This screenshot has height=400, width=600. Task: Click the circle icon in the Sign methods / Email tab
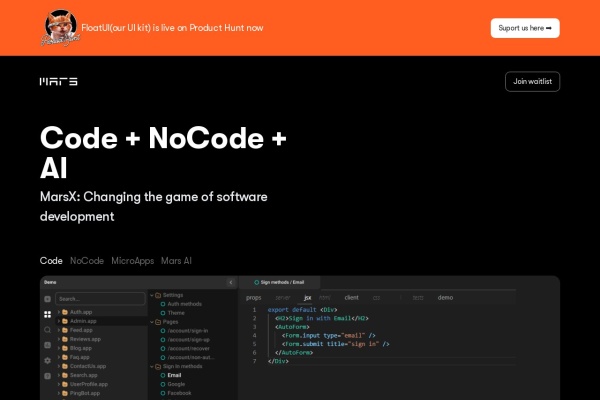click(x=257, y=282)
